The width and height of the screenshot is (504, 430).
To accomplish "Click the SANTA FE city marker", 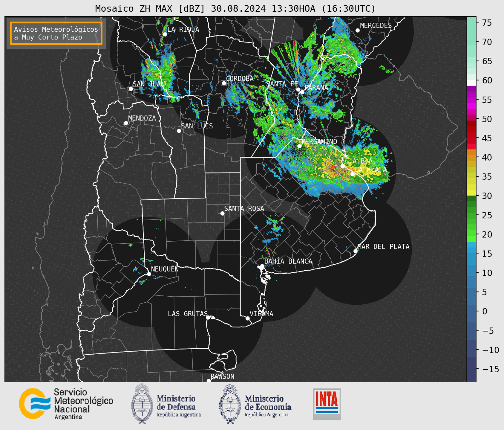I will coord(298,89).
